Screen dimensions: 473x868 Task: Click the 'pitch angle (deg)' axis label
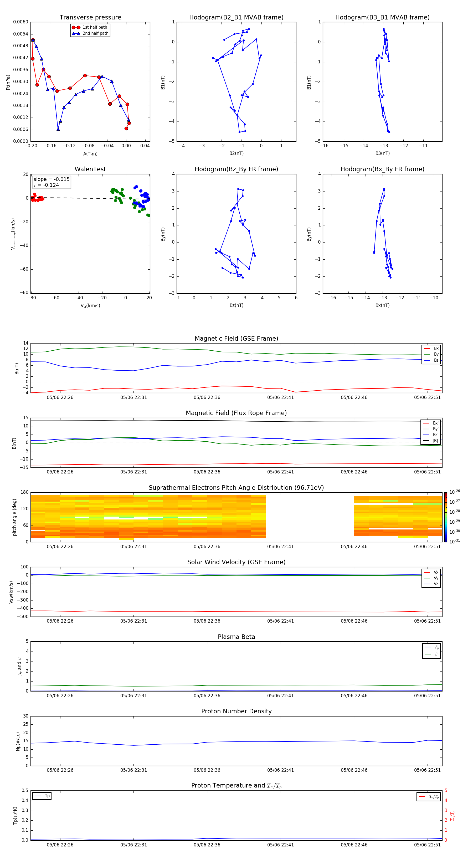pos(14,517)
